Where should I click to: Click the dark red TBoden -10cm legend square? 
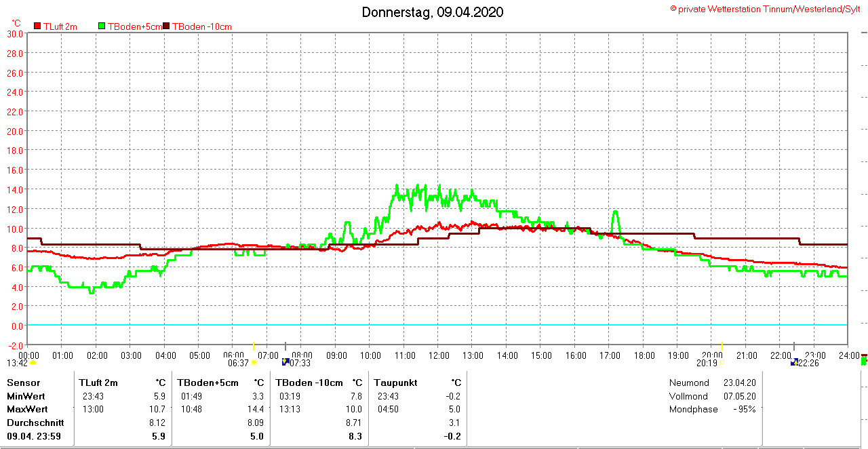click(167, 26)
